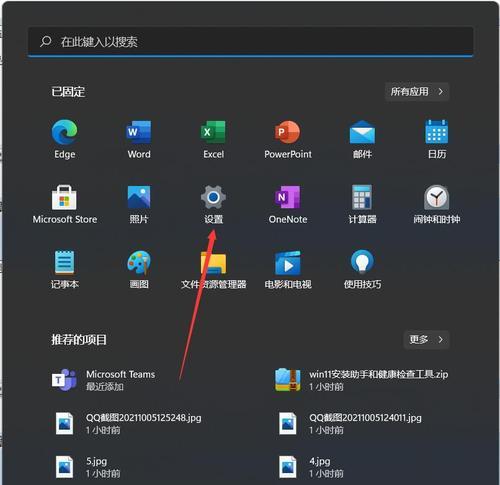Click the 5.jpg image file icon
The width and height of the screenshot is (500, 485).
click(x=64, y=467)
